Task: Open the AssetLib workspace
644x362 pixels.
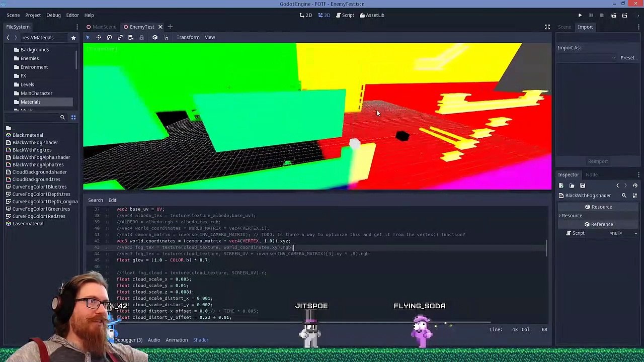Action: (x=372, y=15)
